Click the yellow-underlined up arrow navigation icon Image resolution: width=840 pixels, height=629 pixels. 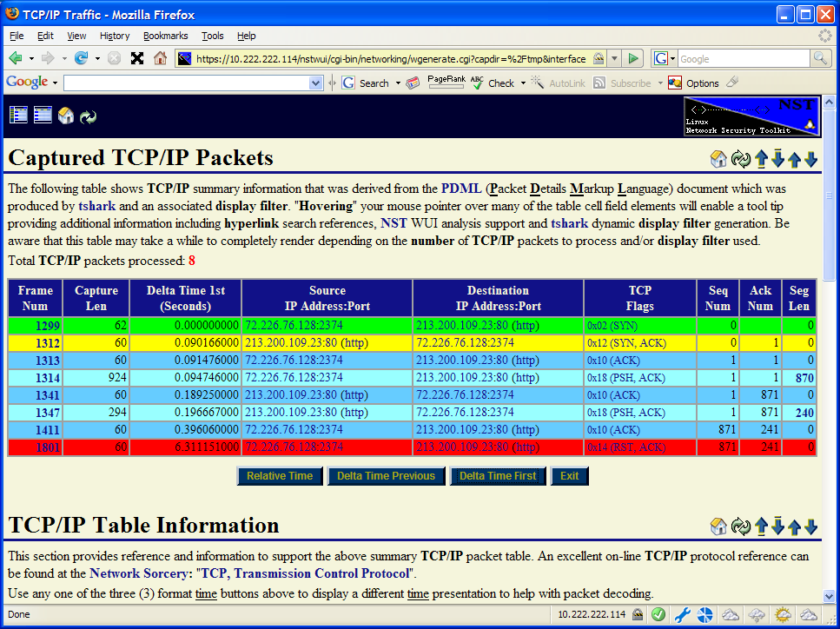761,160
